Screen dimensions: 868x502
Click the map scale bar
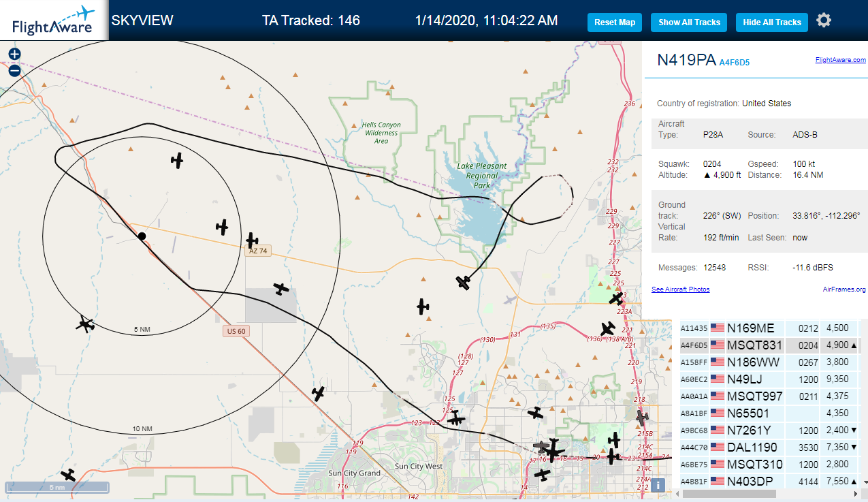tap(57, 487)
